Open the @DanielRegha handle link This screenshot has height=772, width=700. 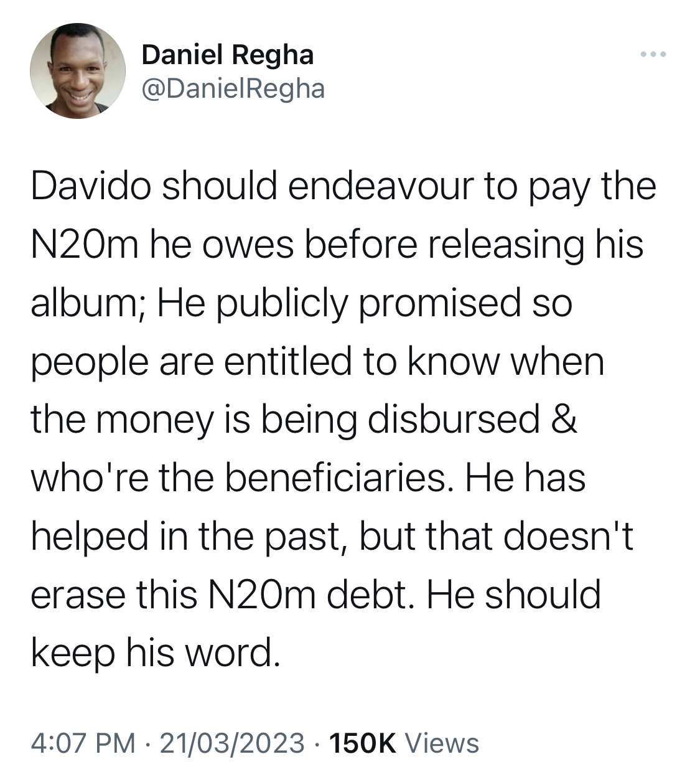233,88
